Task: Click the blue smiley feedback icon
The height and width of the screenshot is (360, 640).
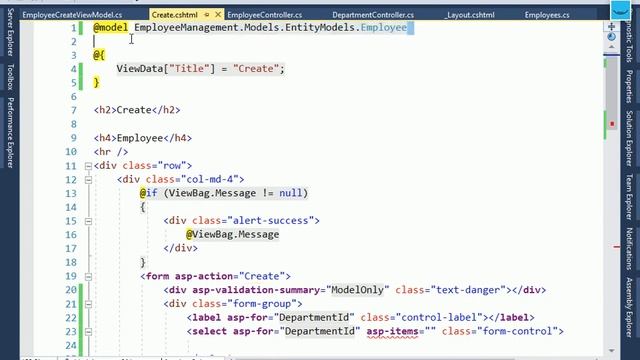Action: [620, 10]
